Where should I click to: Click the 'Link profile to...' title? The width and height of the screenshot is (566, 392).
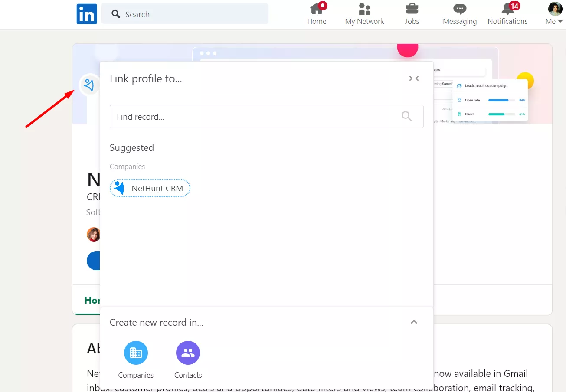click(x=146, y=78)
